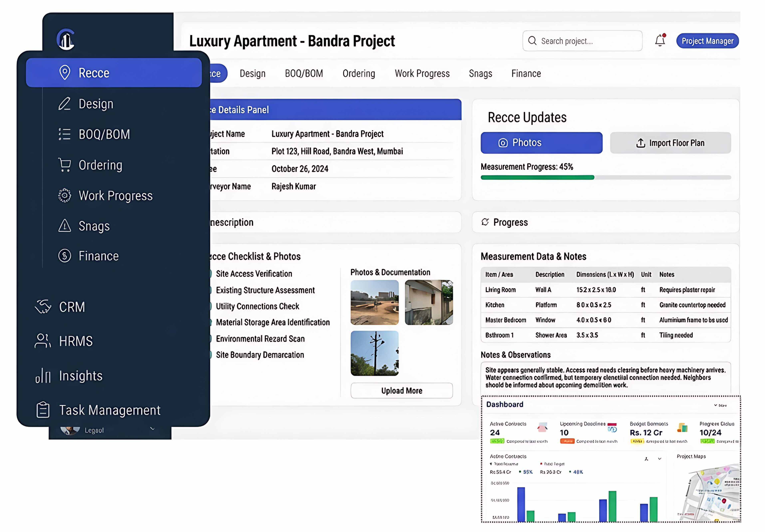Open Insights chart icon in sidebar

43,375
